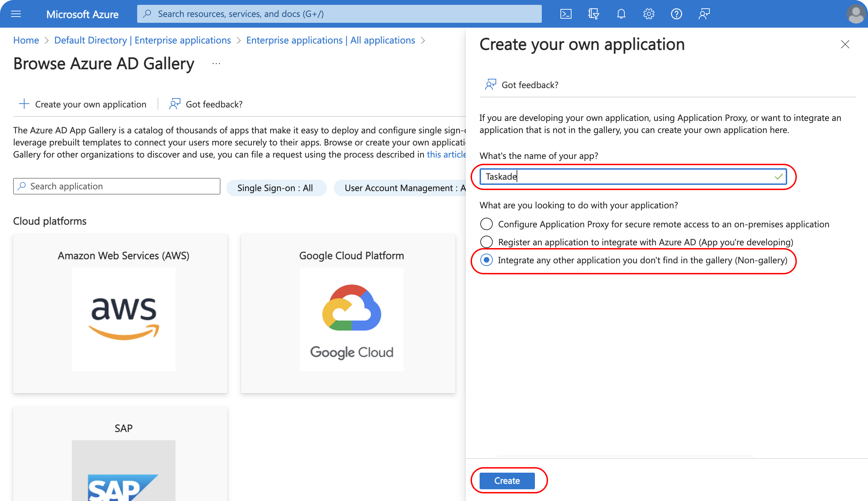Select Configure Application Proxy radio option
The width and height of the screenshot is (868, 501).
[487, 224]
